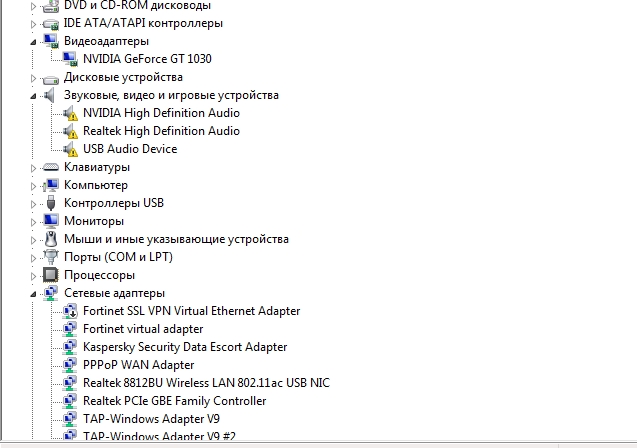
Task: Expand Мыши и иные указывающие устройства node
Action: (x=33, y=240)
